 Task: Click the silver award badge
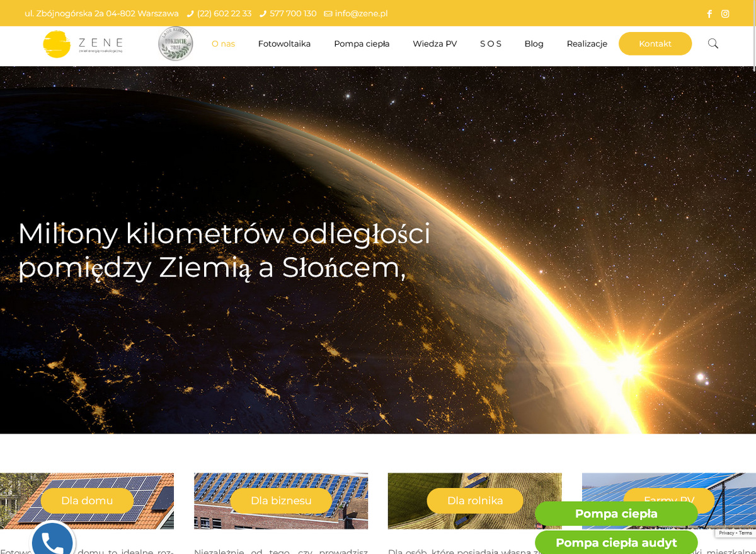pyautogui.click(x=175, y=43)
